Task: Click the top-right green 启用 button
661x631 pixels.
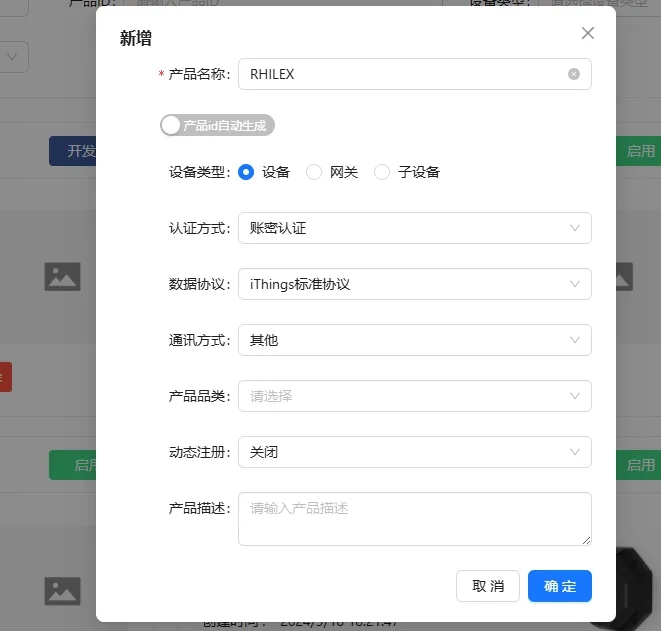Action: pyautogui.click(x=639, y=152)
